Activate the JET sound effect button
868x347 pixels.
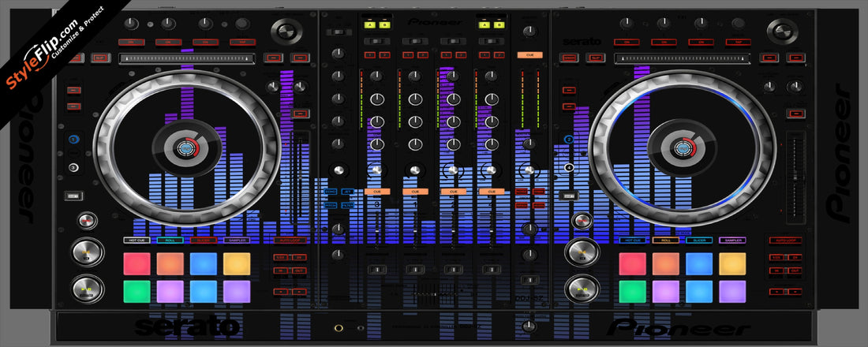[x=348, y=192]
